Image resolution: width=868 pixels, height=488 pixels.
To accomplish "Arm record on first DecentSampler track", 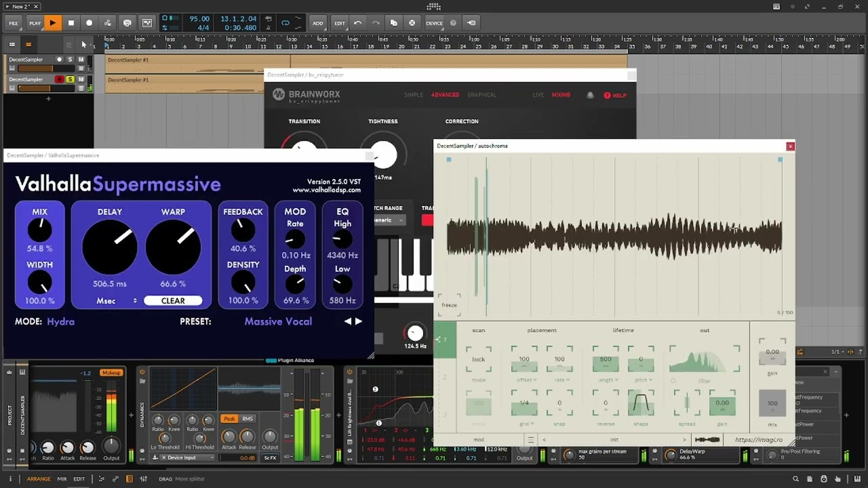I will (59, 60).
